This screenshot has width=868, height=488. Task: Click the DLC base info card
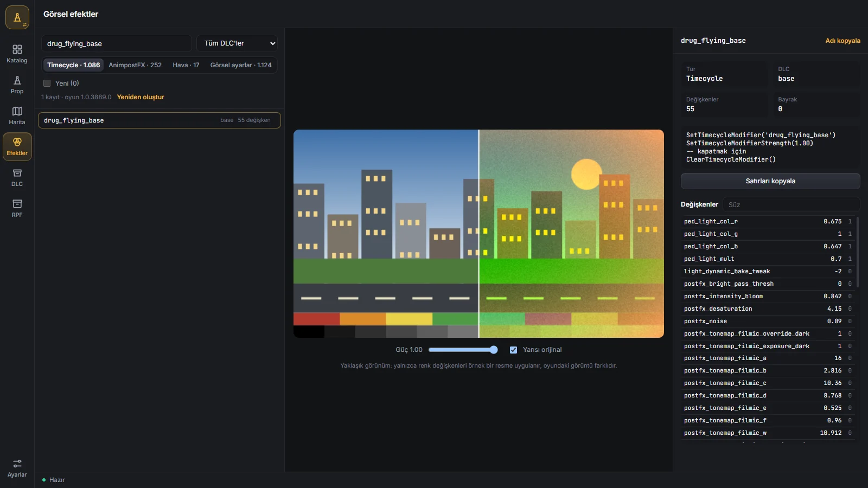coord(816,74)
